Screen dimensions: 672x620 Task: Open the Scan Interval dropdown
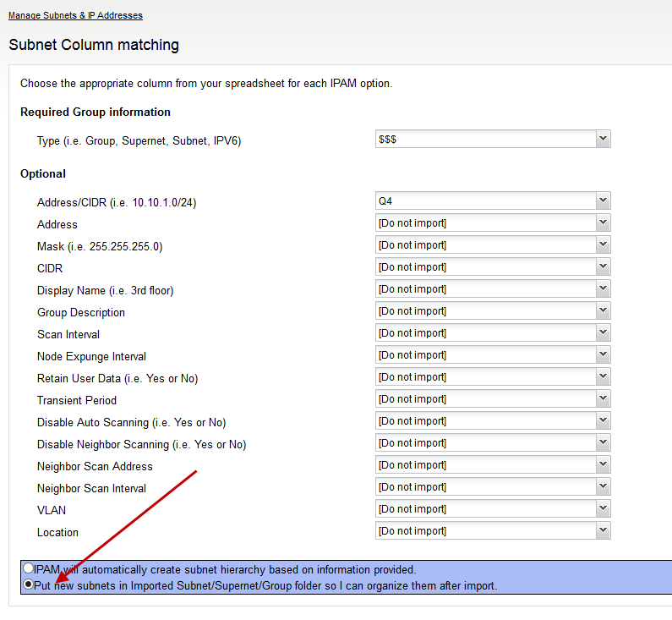[493, 333]
